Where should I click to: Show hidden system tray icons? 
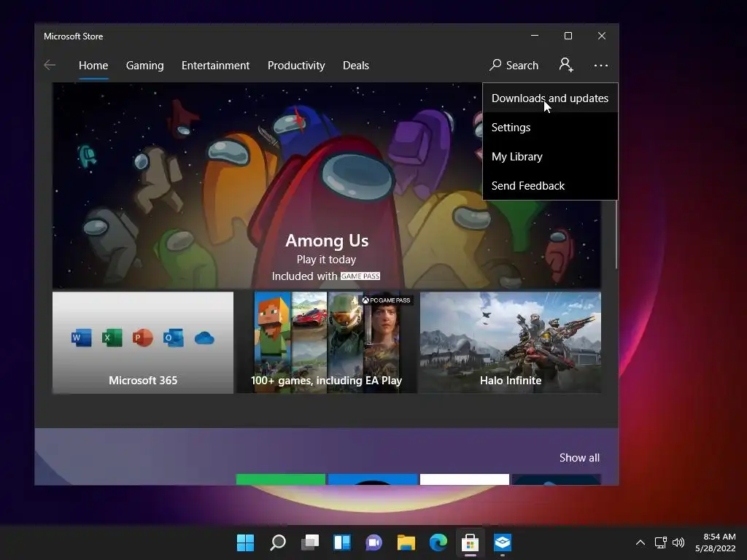(x=640, y=542)
